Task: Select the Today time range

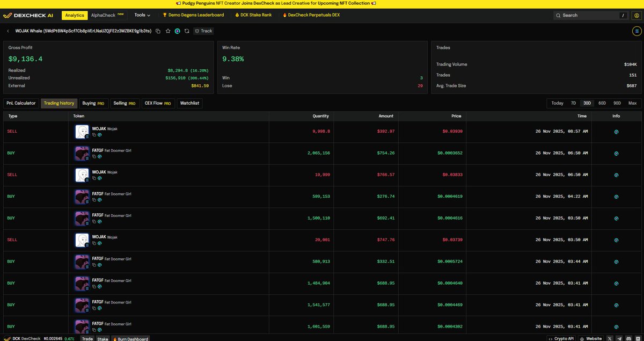Action: 557,103
